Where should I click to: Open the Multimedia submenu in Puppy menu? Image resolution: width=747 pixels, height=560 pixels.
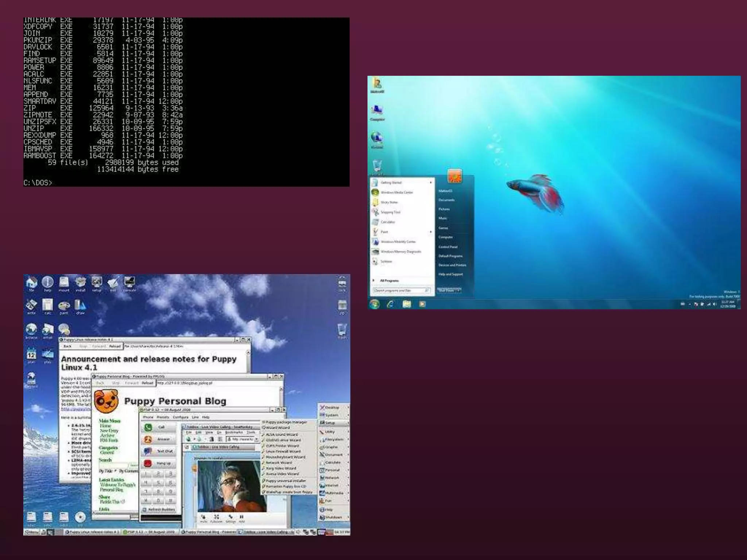pos(334,493)
